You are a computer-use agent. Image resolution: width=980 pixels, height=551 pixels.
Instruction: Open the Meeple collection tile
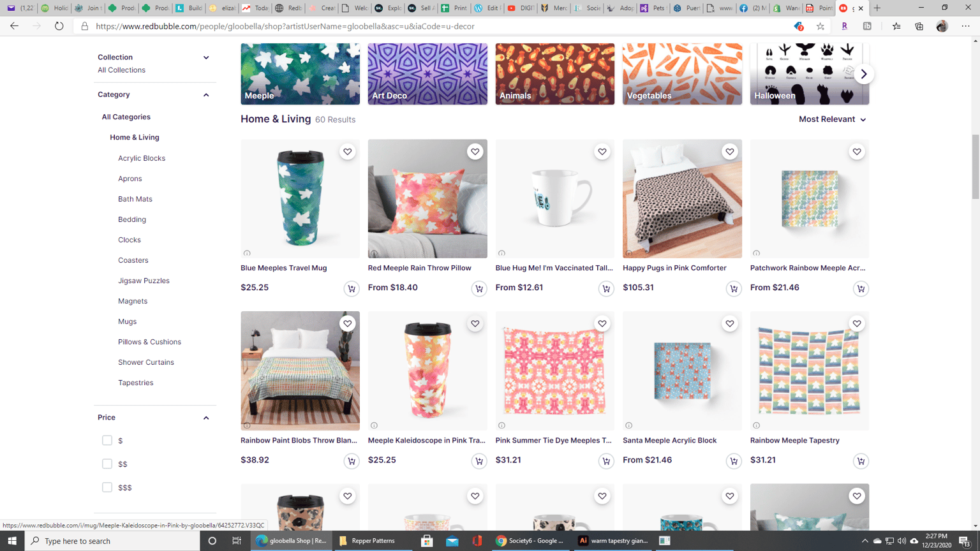pyautogui.click(x=300, y=74)
